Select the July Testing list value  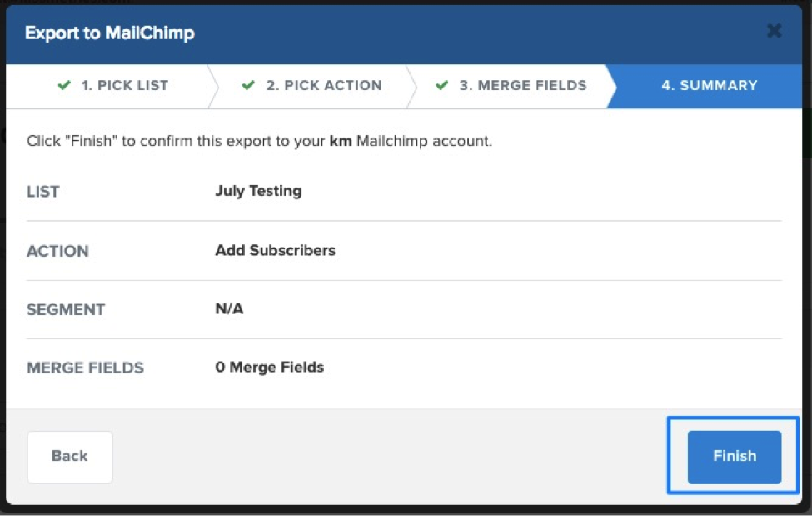tap(258, 191)
